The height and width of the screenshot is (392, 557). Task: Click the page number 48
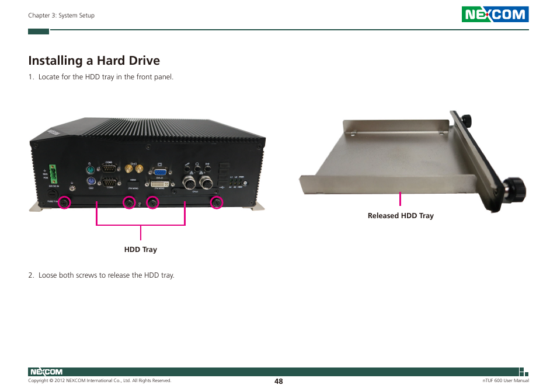point(278,381)
